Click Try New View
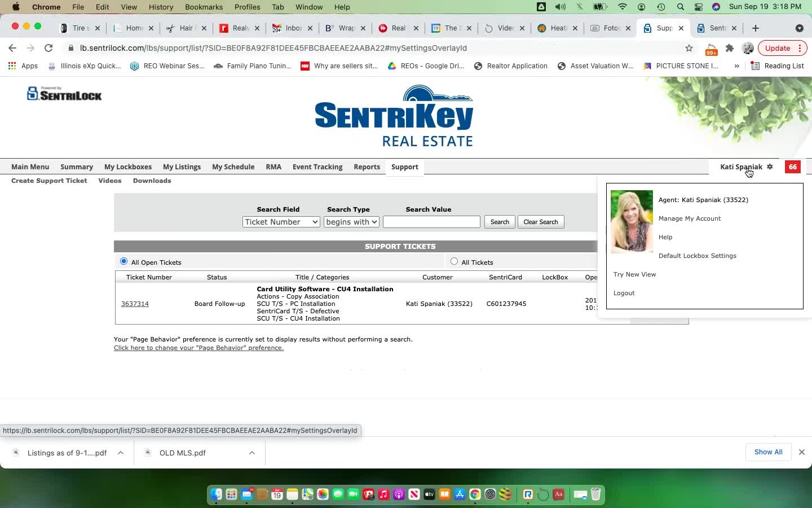The width and height of the screenshot is (812, 508). [x=634, y=274]
